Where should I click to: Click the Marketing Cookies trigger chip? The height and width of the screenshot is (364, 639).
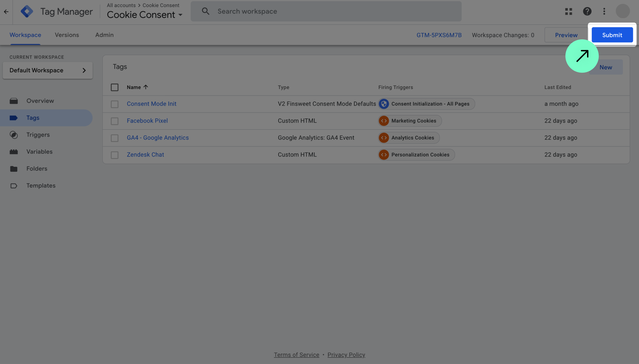[410, 121]
